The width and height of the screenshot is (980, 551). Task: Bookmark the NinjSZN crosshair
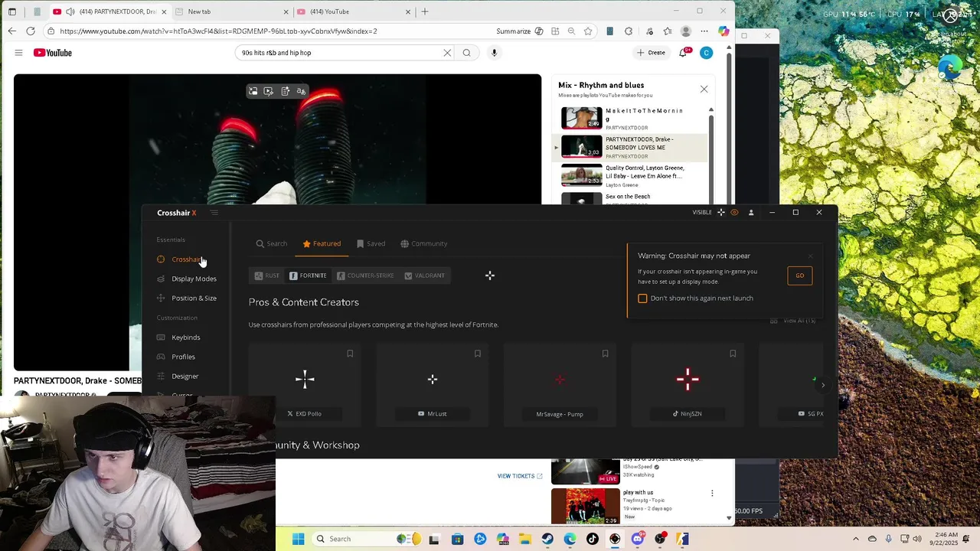(x=733, y=354)
